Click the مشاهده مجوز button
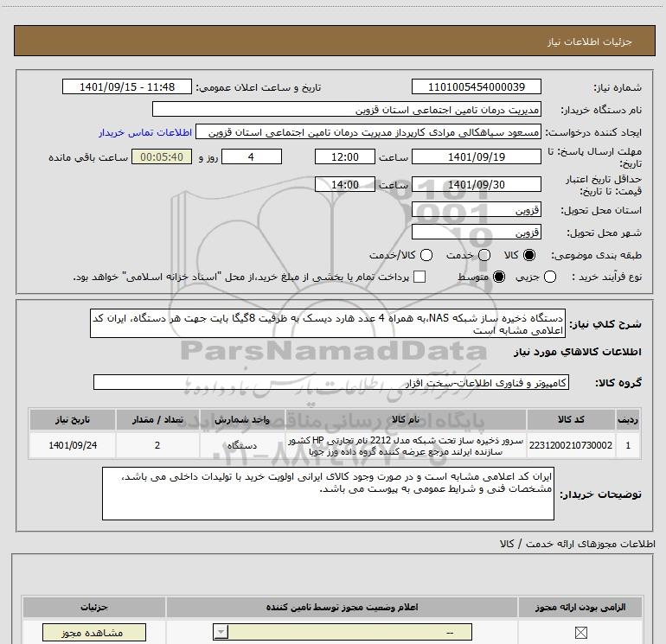The width and height of the screenshot is (666, 644). (x=94, y=633)
